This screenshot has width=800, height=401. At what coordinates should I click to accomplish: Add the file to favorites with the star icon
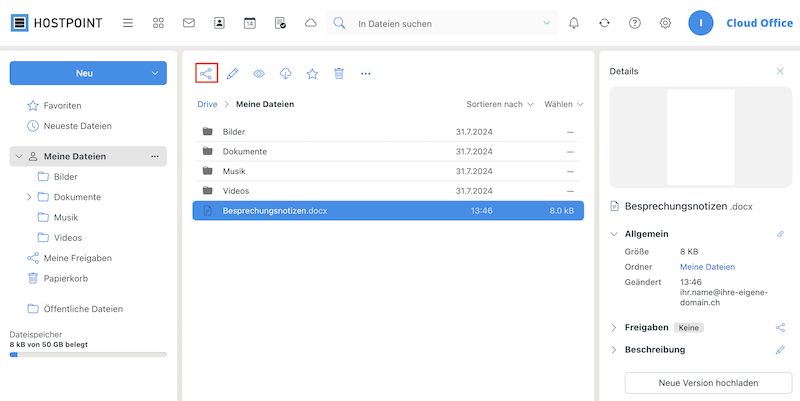pyautogui.click(x=312, y=73)
